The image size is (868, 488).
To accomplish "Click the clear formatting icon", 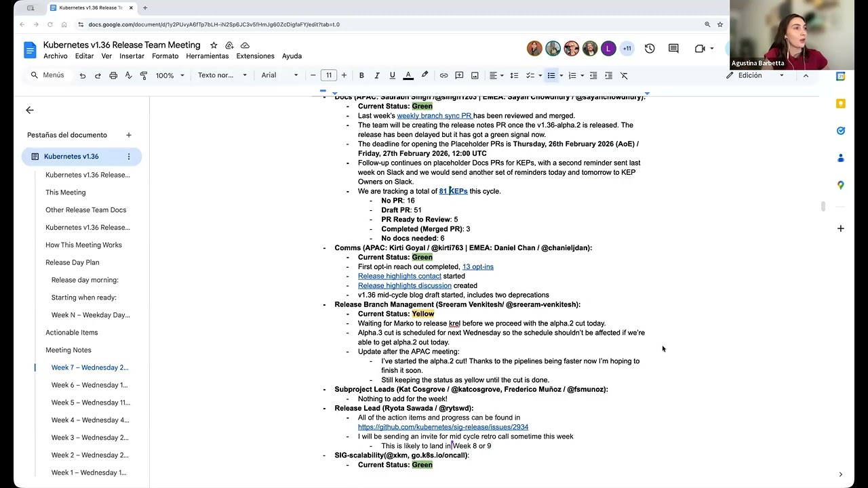I will [624, 75].
